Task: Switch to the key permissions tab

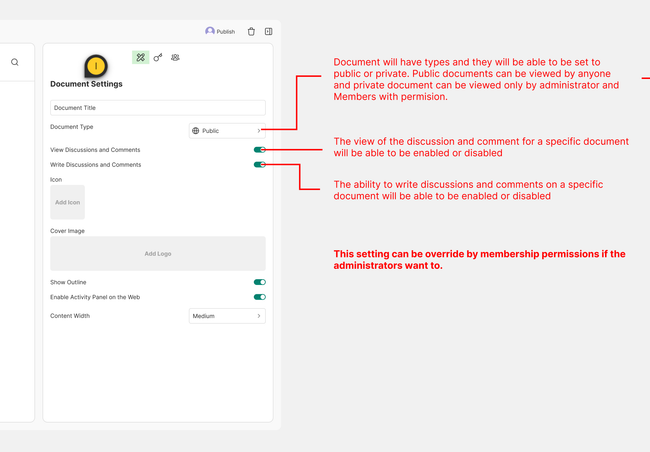Action: 158,58
